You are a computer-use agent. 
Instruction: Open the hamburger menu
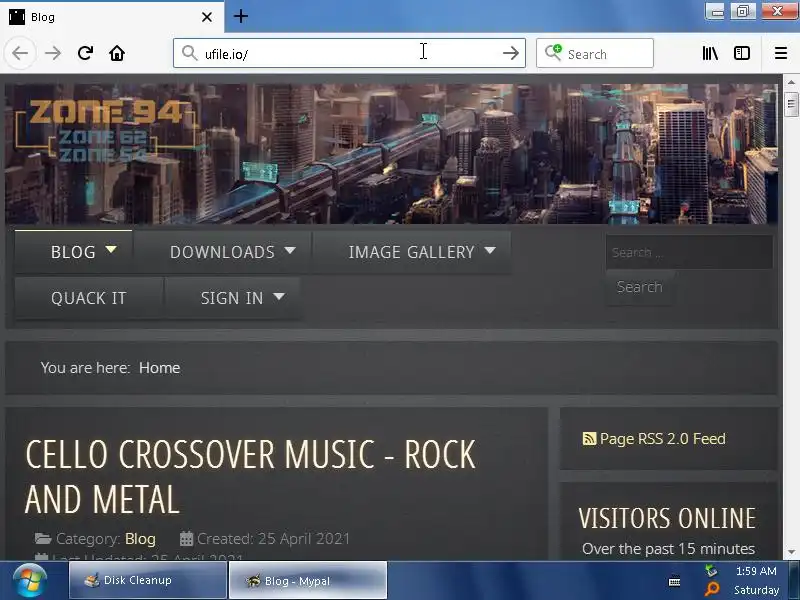(781, 53)
